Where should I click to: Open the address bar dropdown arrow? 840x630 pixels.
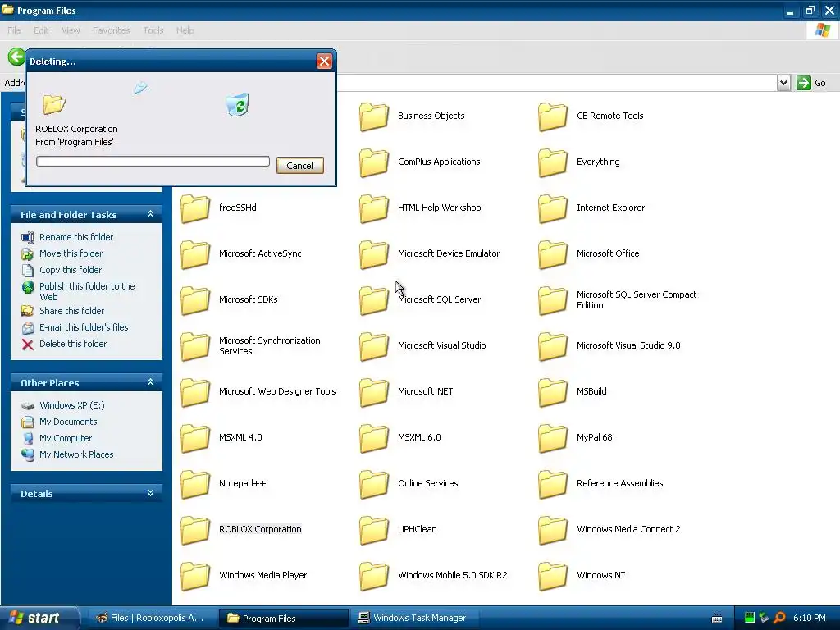(783, 83)
